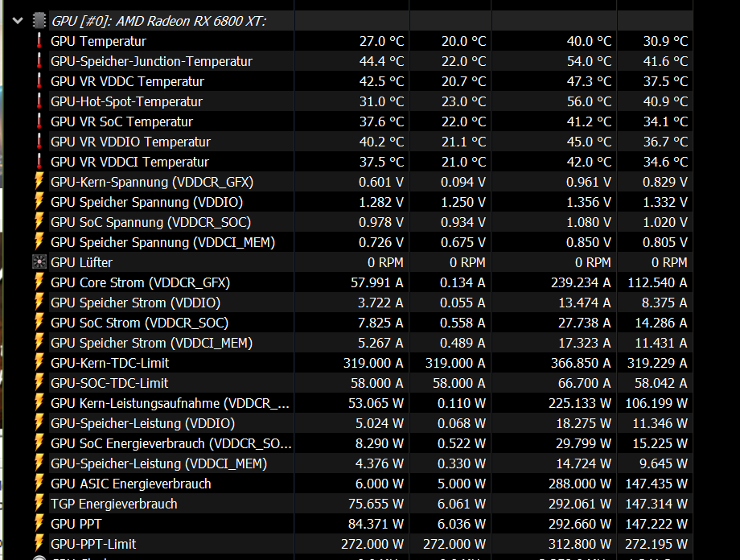This screenshot has width=740, height=560.
Task: Select the GPU VR VDDIO Temperatur label
Action: [131, 142]
